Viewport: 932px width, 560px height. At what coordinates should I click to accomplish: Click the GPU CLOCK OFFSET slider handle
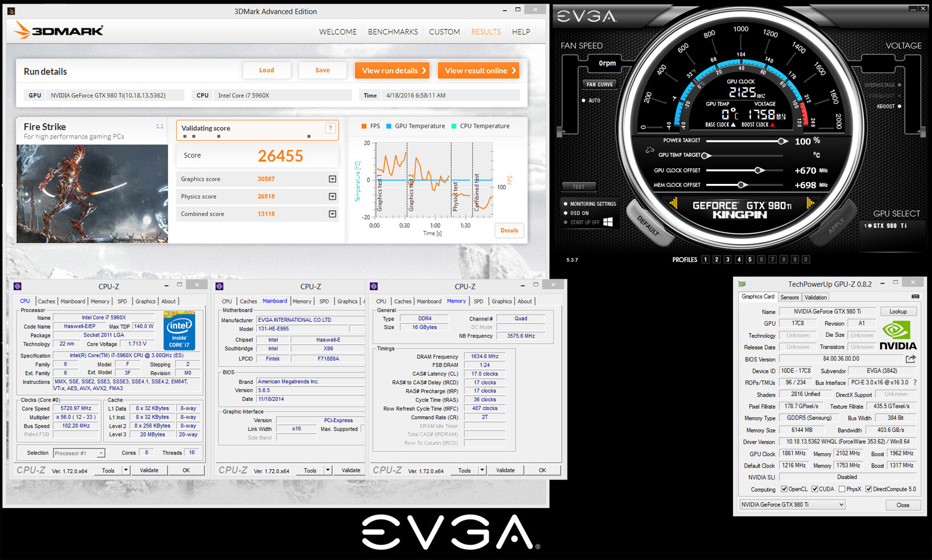click(759, 170)
